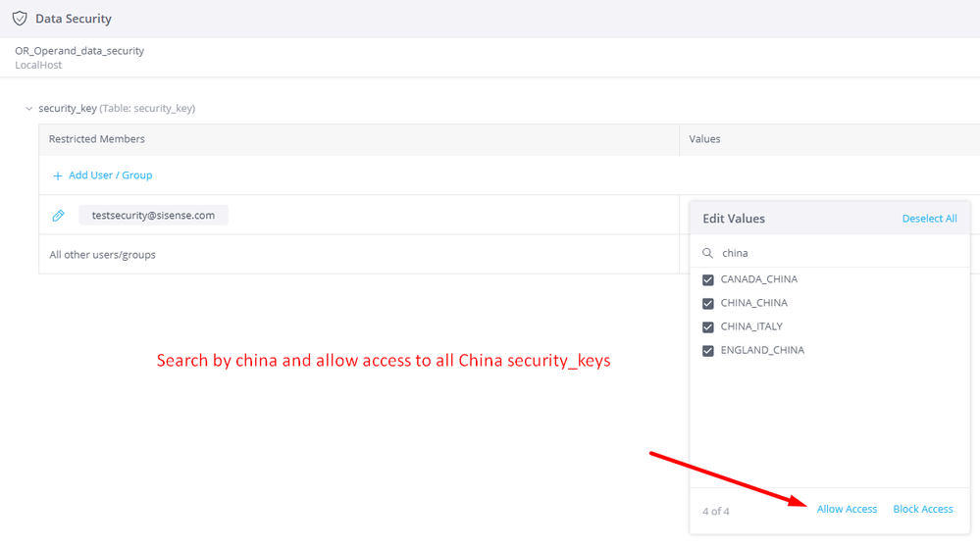Click Allow Access in Edit Values
The width and height of the screenshot is (980, 548).
point(847,509)
